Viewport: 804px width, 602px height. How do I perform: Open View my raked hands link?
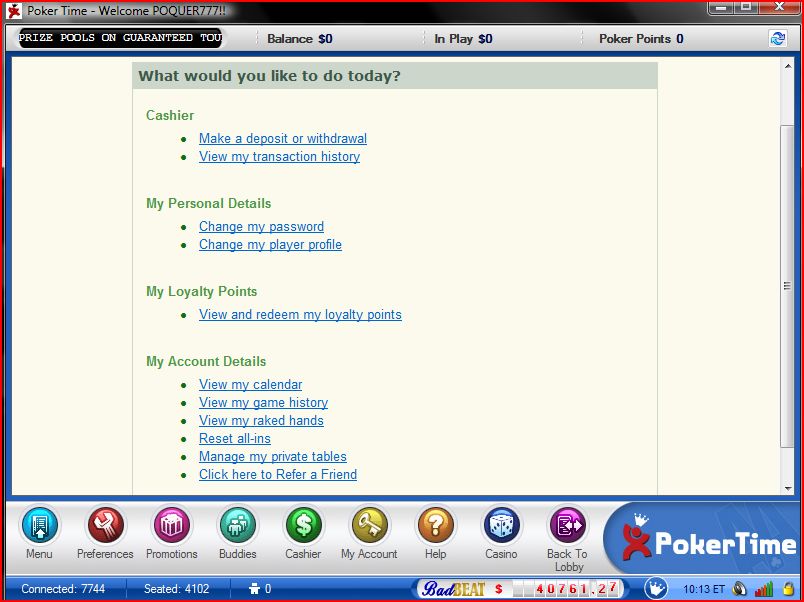click(x=262, y=420)
